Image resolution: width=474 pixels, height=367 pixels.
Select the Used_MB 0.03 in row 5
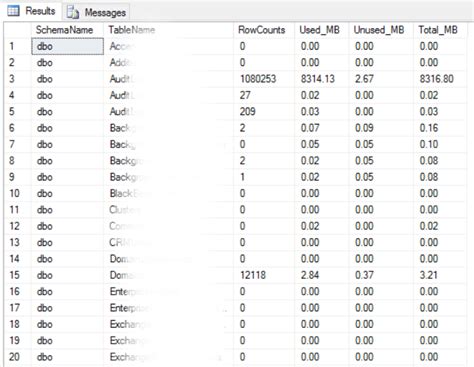310,111
